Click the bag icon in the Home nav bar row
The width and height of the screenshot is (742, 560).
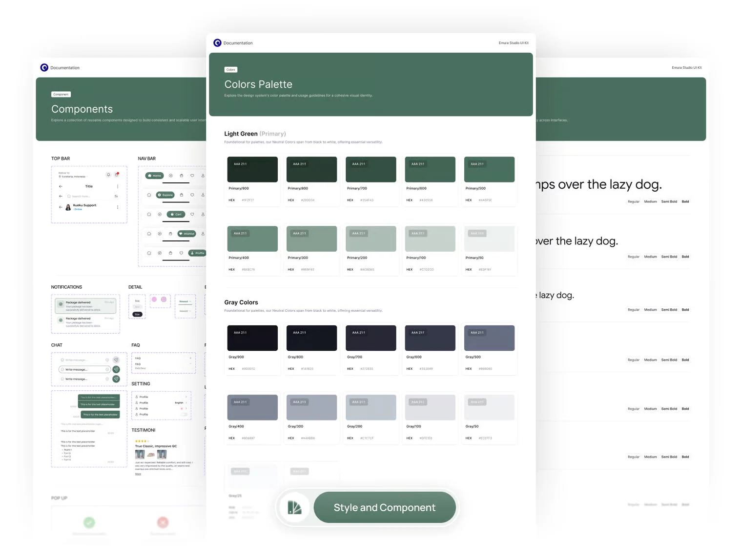coord(182,176)
